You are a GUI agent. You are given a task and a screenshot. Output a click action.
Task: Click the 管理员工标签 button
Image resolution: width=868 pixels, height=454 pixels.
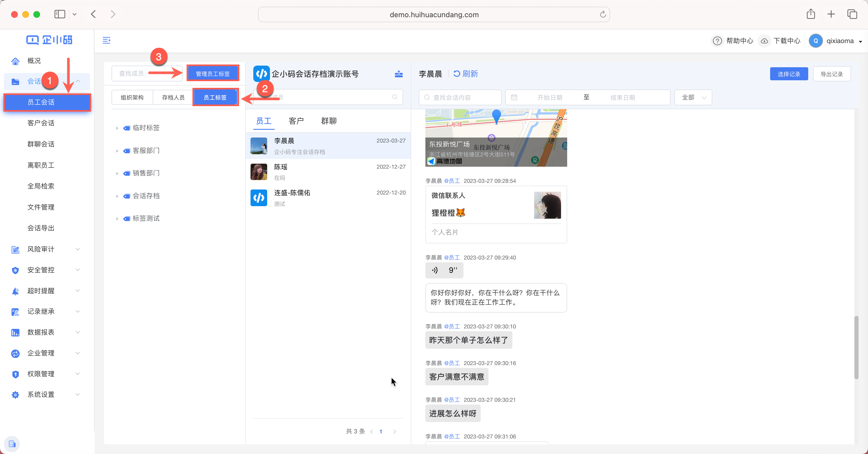[213, 73]
